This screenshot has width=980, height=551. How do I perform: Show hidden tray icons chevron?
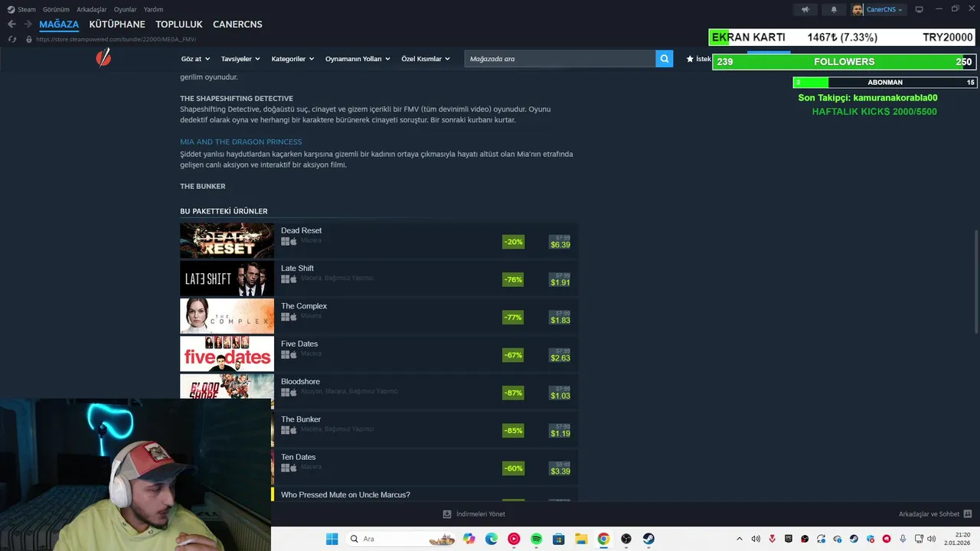pos(740,539)
